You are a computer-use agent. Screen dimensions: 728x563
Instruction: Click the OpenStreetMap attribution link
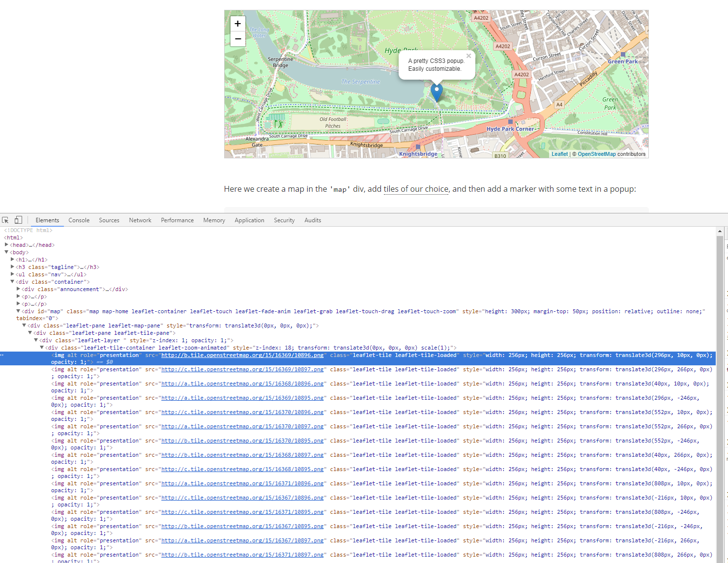point(596,153)
